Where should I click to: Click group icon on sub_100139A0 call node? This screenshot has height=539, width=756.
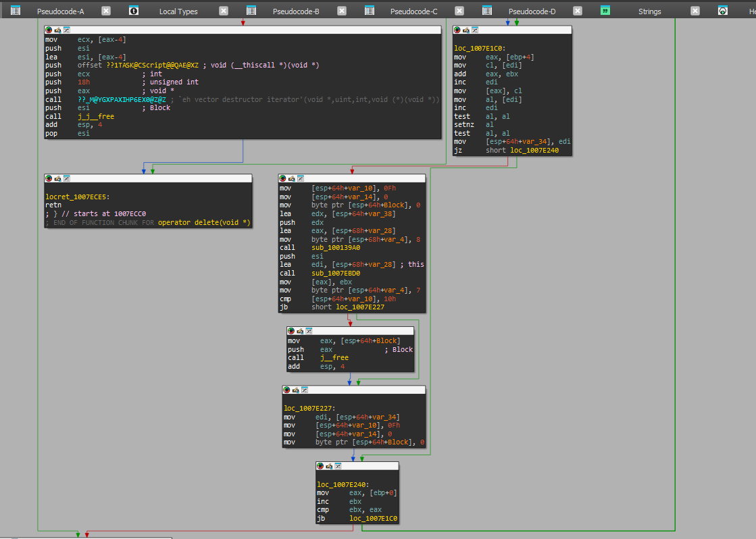tap(301, 178)
